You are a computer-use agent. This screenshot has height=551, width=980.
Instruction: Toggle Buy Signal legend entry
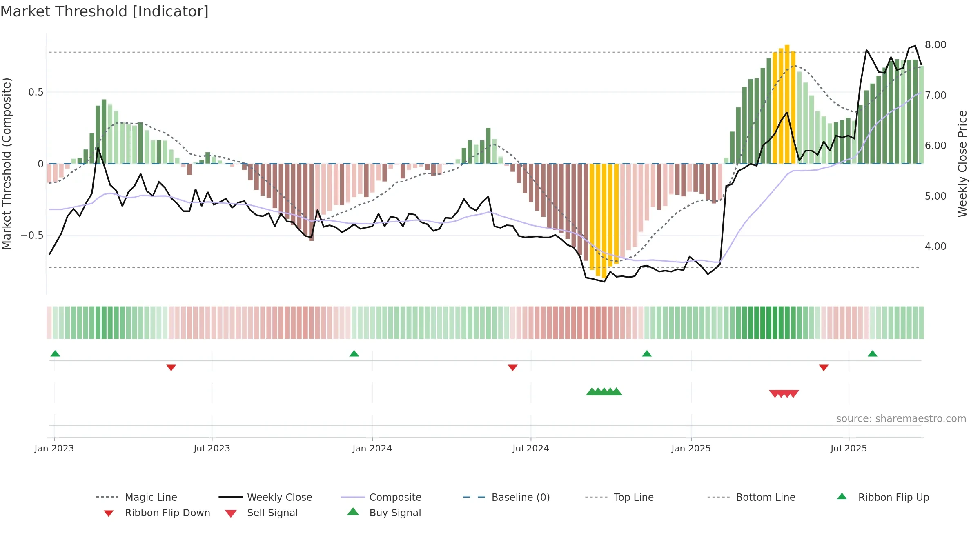(x=384, y=513)
